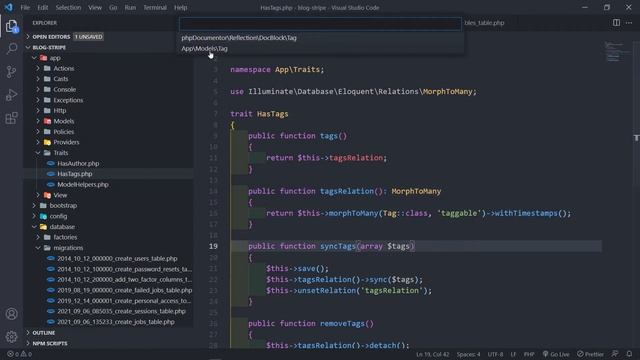
Task: Click PHP language mode status item
Action: pyautogui.click(x=529, y=354)
